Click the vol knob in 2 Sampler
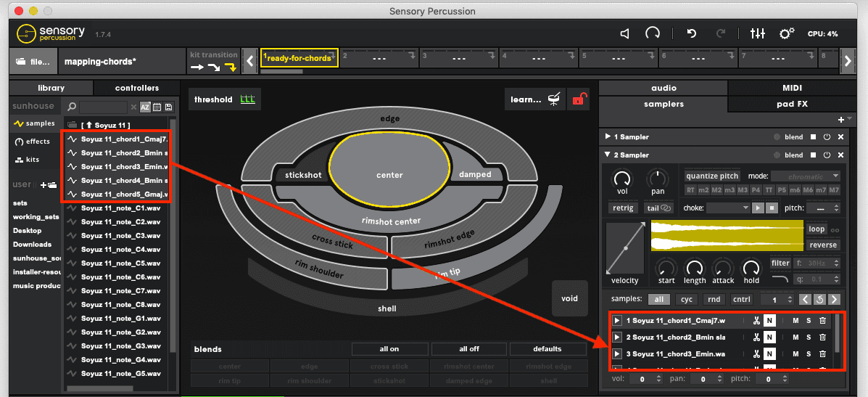This screenshot has height=397, width=868. click(621, 179)
